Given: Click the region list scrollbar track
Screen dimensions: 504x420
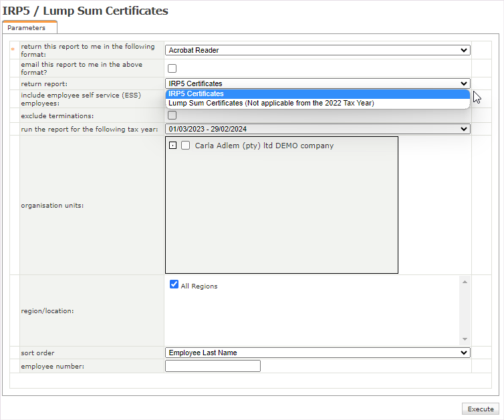Looking at the screenshot, I should (x=465, y=310).
